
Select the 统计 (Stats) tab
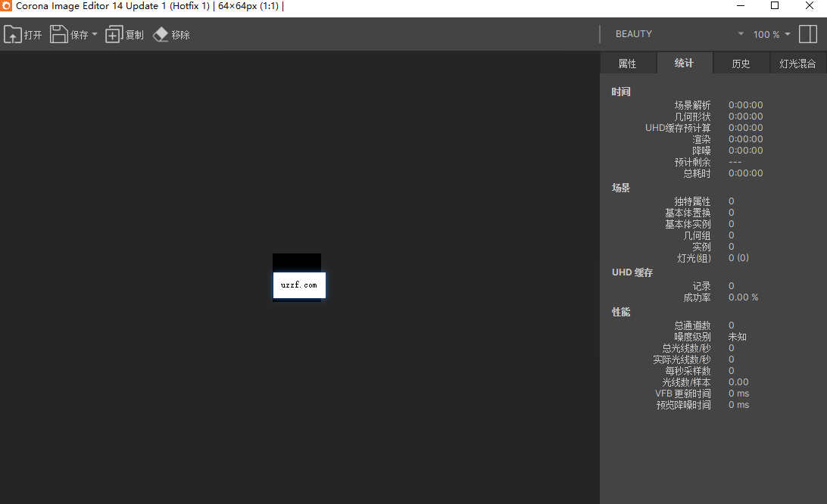[x=685, y=63]
